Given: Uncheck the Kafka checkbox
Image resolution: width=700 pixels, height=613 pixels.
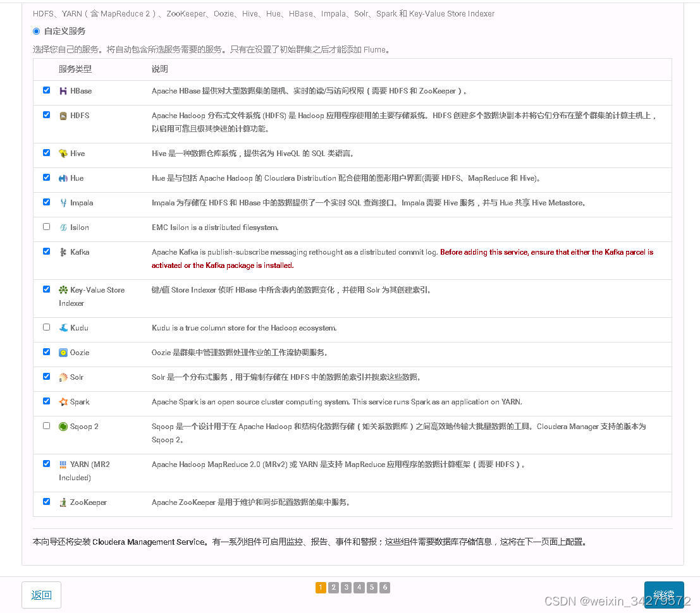Looking at the screenshot, I should [46, 251].
